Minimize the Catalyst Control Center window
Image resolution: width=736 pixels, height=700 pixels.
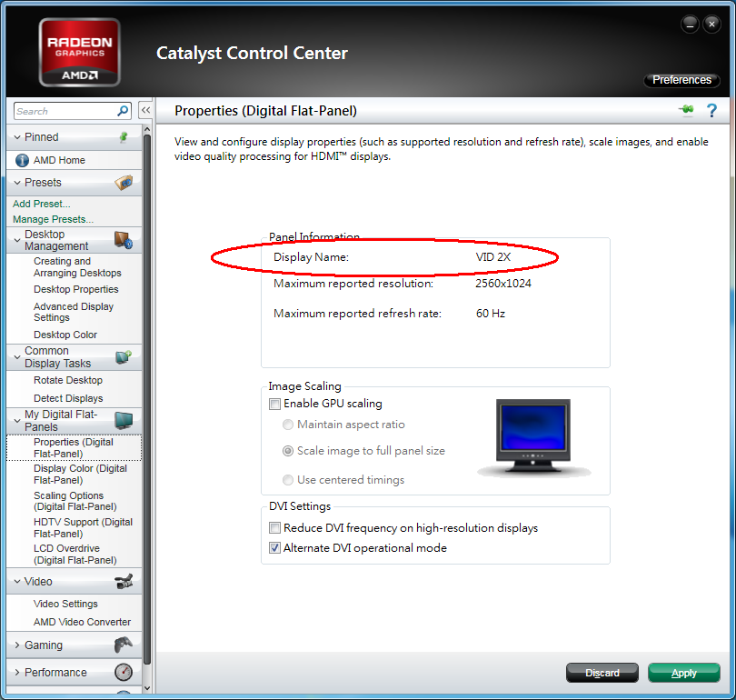(x=690, y=24)
